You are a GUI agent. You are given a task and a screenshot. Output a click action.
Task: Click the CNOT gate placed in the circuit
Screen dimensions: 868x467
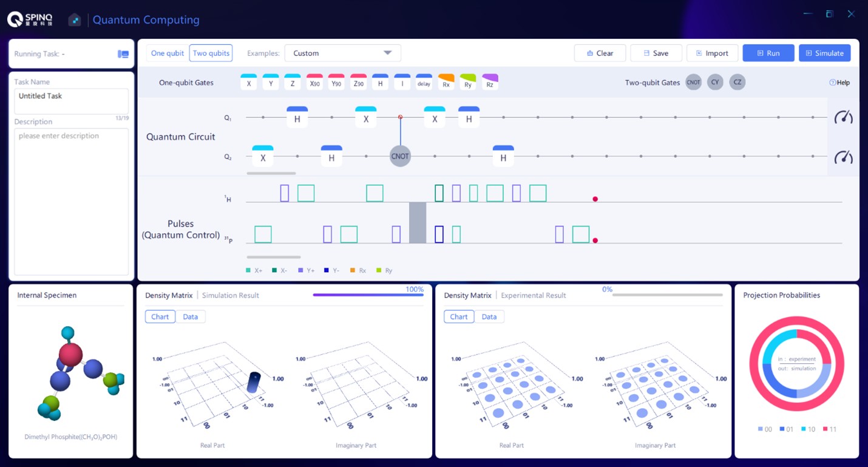tap(400, 156)
